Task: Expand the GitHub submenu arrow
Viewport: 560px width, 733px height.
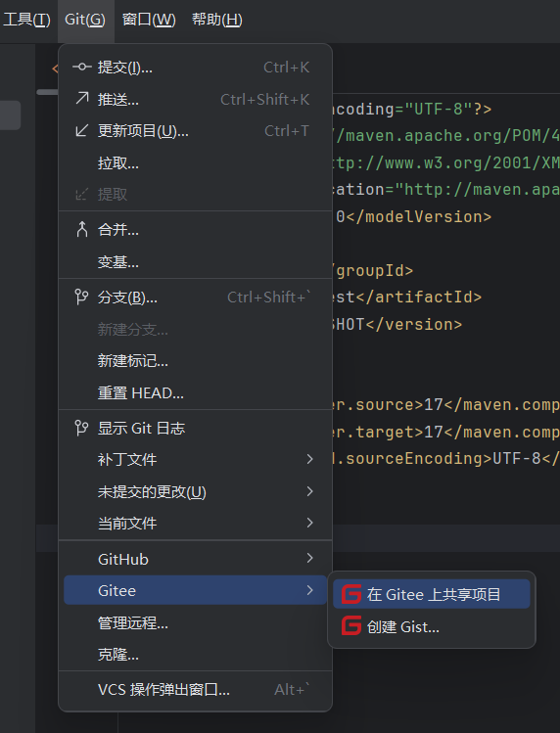Action: click(x=309, y=558)
